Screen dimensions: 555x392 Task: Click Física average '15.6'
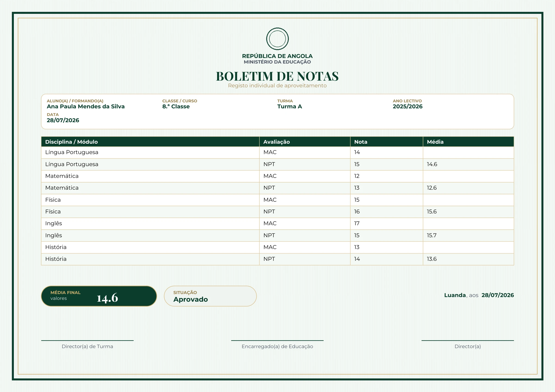[x=432, y=212]
